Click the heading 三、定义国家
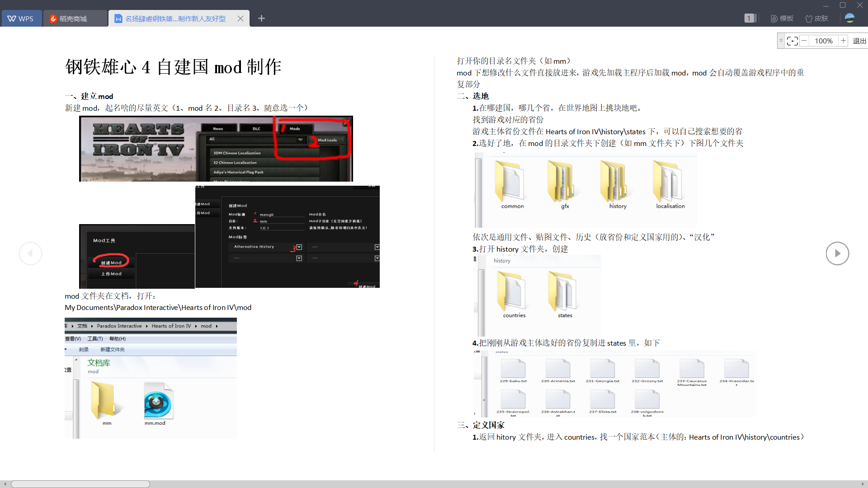This screenshot has height=488, width=868. coord(481,425)
